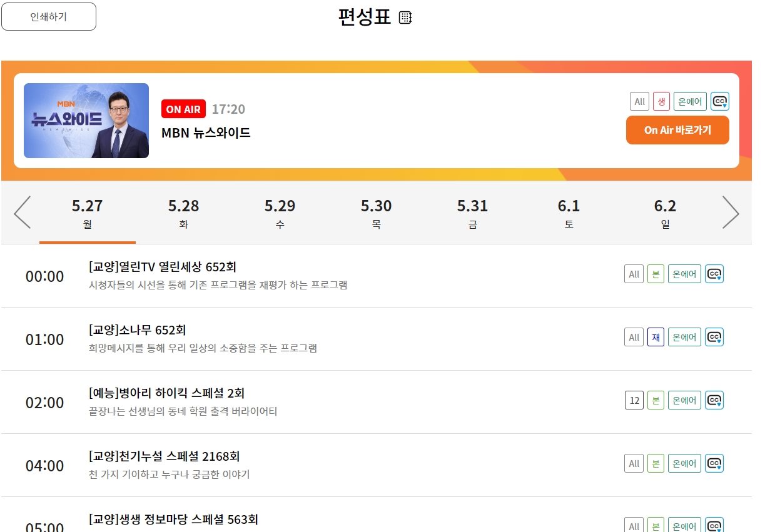Viewport: 770px width, 532px height.
Task: Click 온에어 badge on 열린TV 열린세상 row
Action: pos(684,274)
